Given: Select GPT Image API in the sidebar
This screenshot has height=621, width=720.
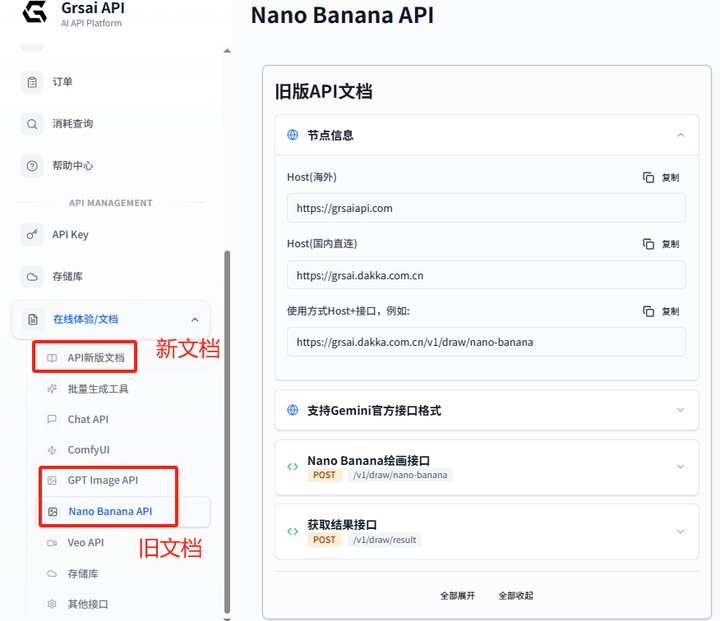Looking at the screenshot, I should click(x=103, y=480).
